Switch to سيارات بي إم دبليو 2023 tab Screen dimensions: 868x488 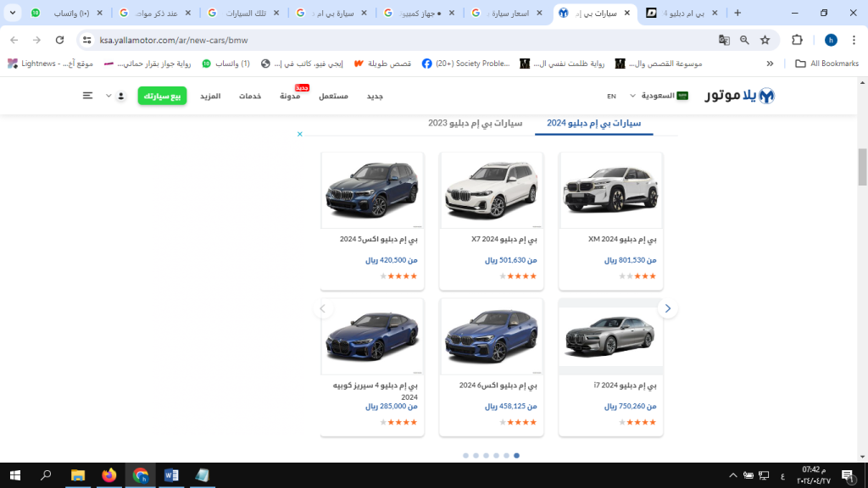[475, 124]
